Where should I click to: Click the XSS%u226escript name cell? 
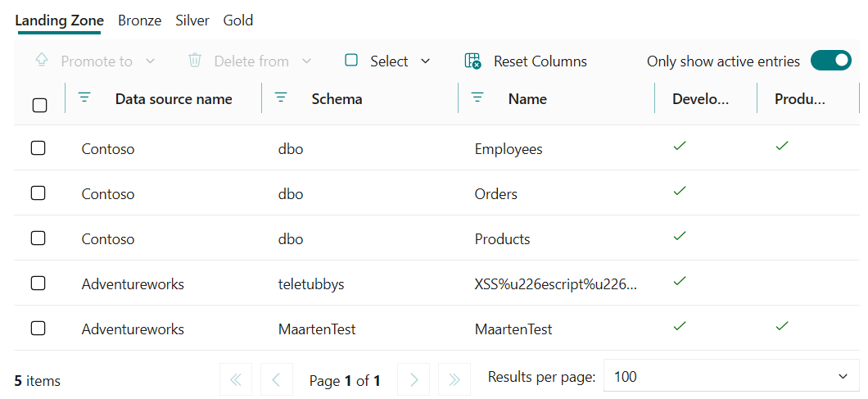pyautogui.click(x=556, y=283)
